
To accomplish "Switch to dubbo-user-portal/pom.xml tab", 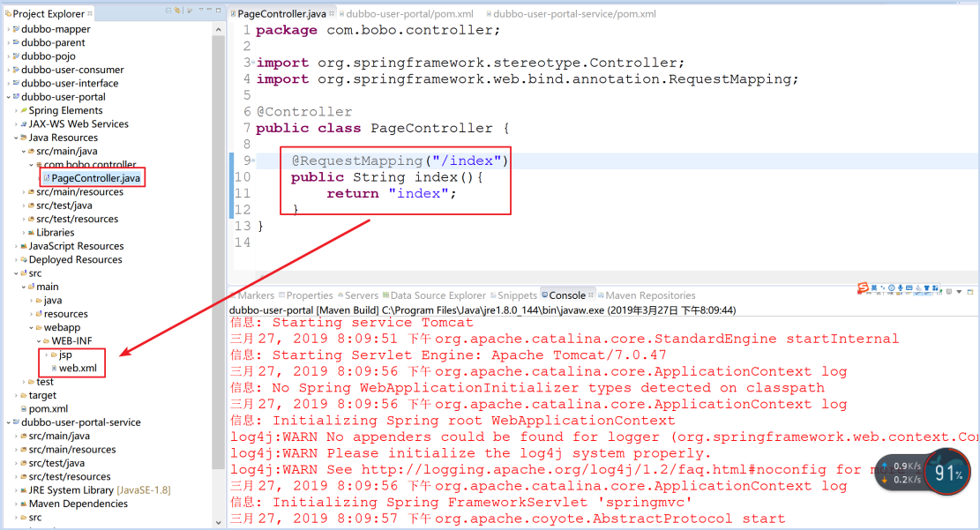I will coord(409,14).
